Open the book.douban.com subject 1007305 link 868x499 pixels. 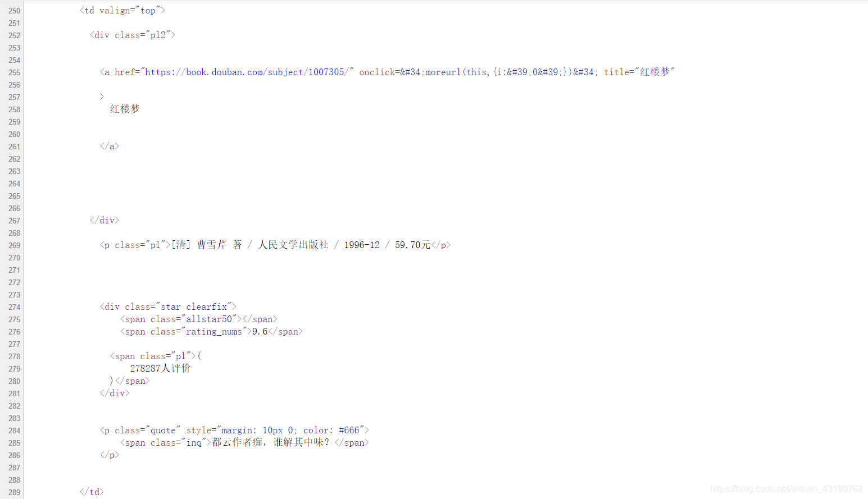(248, 72)
